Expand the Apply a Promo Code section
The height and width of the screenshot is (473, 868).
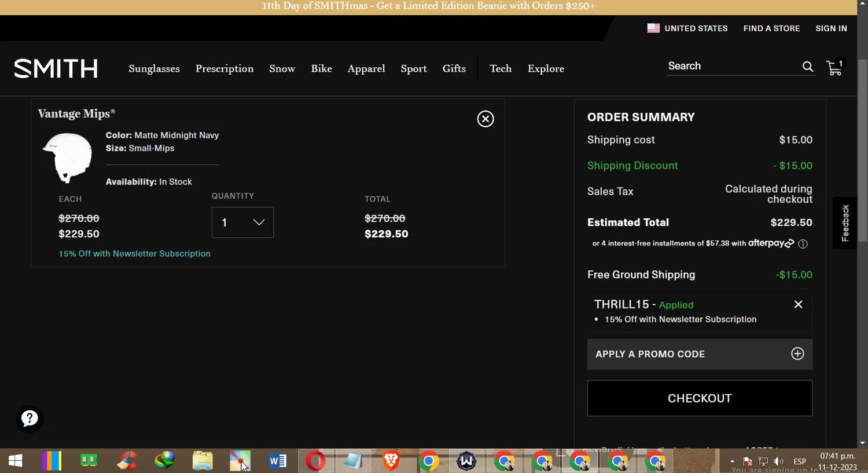pyautogui.click(x=700, y=354)
